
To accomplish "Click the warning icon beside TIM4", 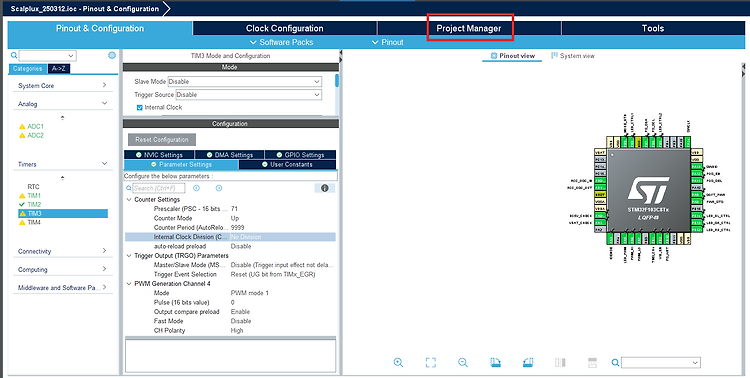I will pos(22,222).
